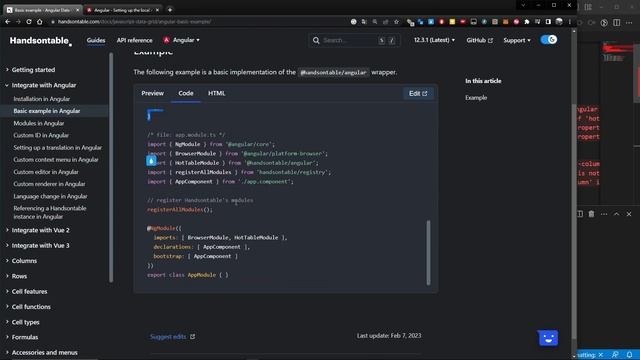Jump to Example in article outline

476,98
